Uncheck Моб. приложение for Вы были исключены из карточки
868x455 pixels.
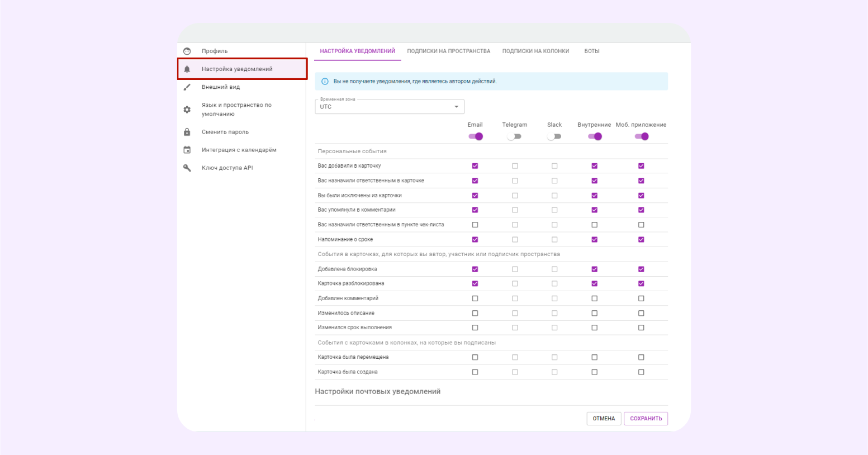pyautogui.click(x=641, y=196)
